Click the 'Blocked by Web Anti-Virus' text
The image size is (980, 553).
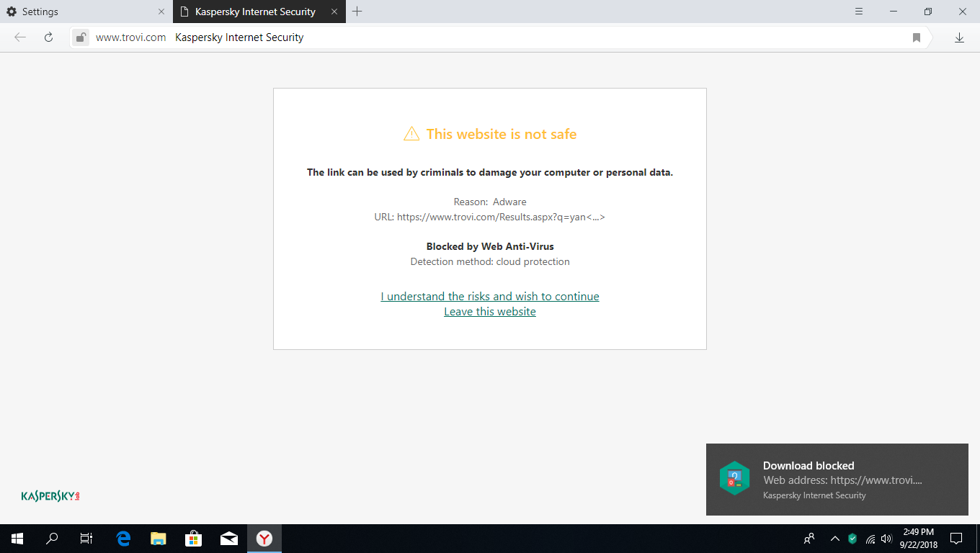490,246
